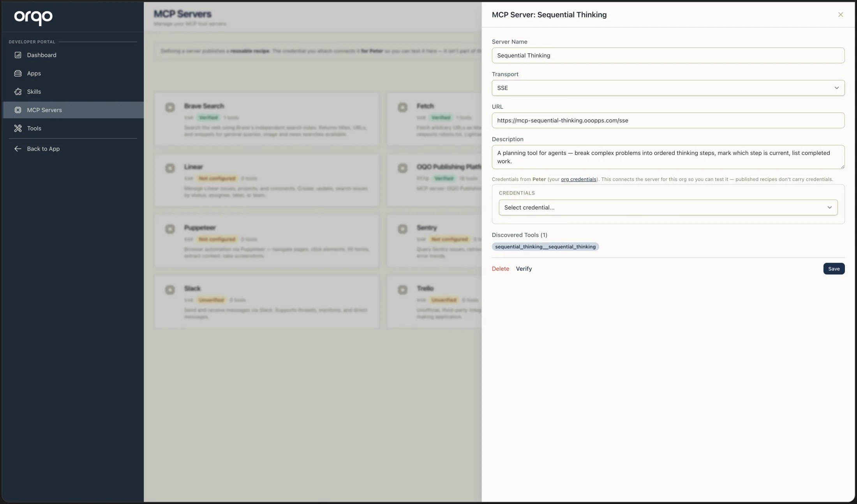Open the Transport SSE dropdown
Viewport: 857px width, 504px height.
pos(668,88)
